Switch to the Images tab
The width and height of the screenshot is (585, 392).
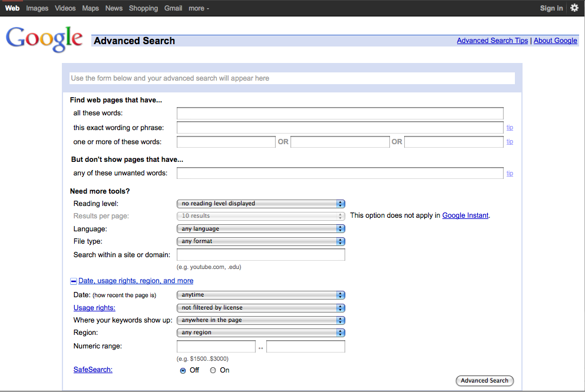coord(37,8)
